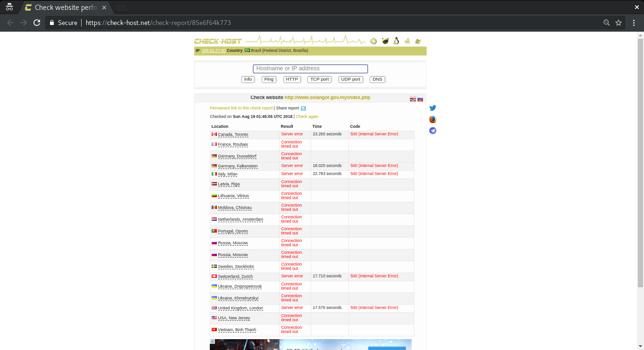Click Italy, Milan location link
644x350 pixels.
pos(228,175)
